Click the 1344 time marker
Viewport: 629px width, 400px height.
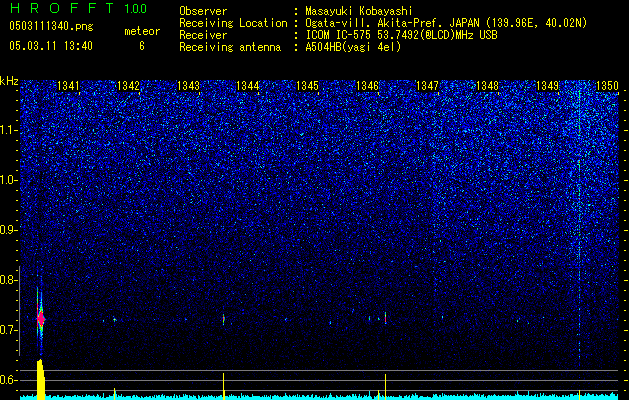[x=248, y=86]
